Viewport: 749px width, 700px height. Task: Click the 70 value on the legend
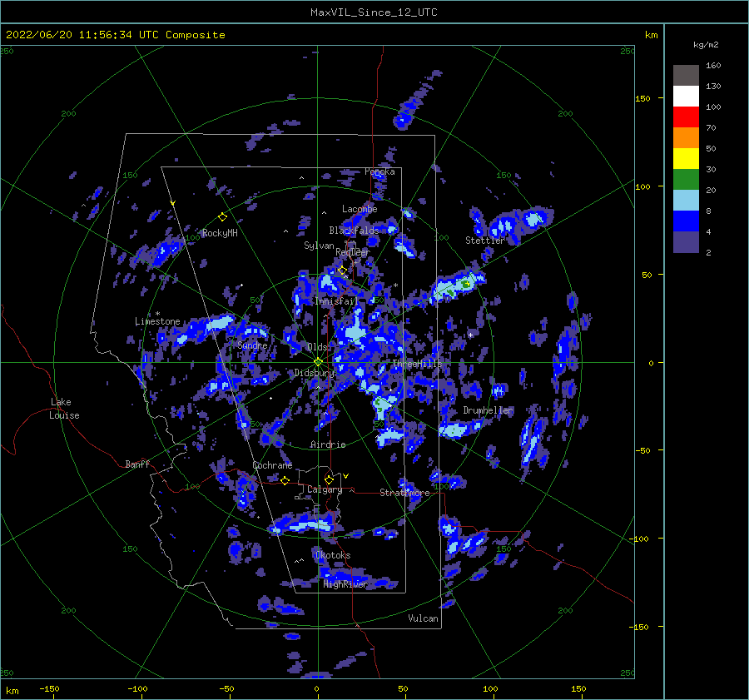point(711,128)
